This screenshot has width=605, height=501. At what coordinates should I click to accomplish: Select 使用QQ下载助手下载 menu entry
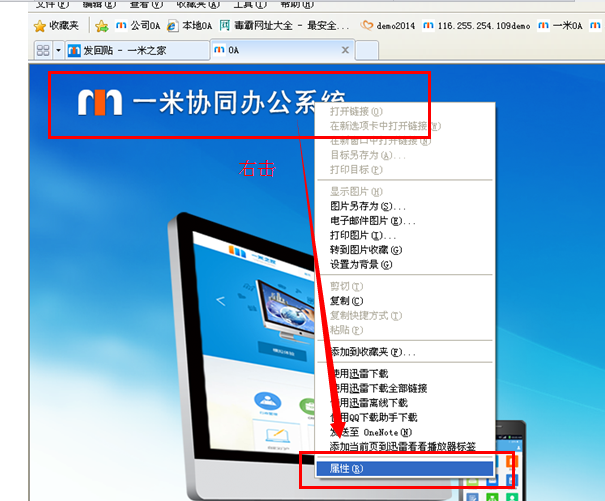point(405,417)
